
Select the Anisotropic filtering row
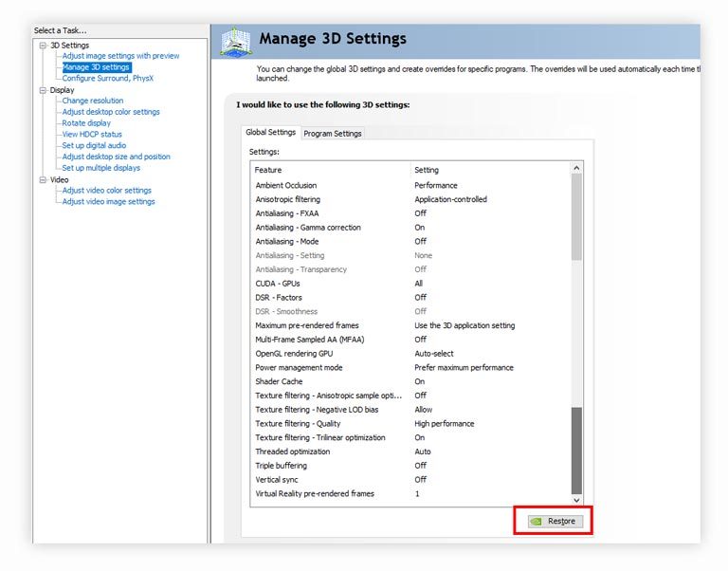coord(410,199)
